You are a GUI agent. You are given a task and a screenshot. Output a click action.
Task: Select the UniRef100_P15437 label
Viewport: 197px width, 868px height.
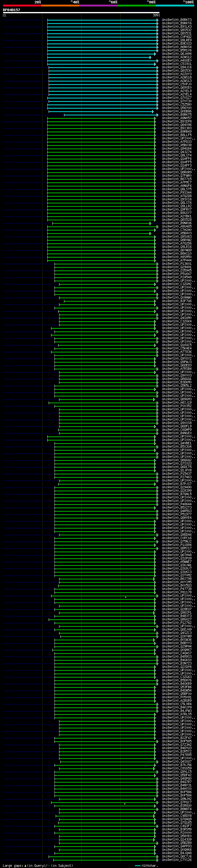[177, 474]
